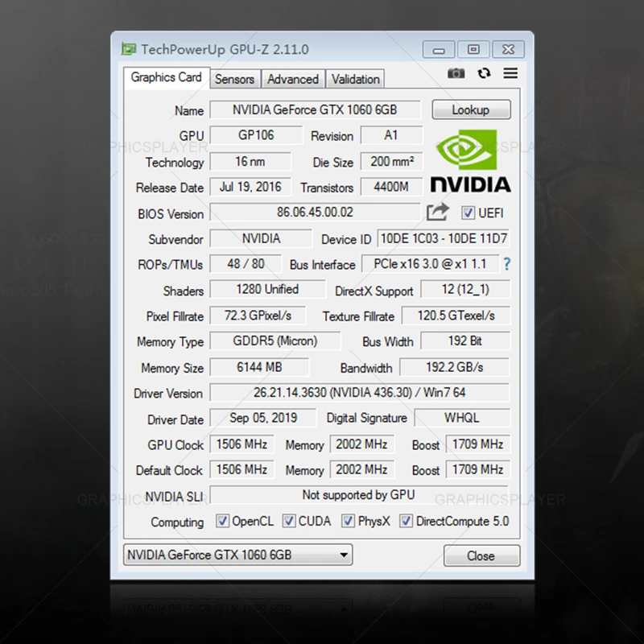Click the Die Size field 200 mm²
This screenshot has width=644, height=644.
[391, 162]
